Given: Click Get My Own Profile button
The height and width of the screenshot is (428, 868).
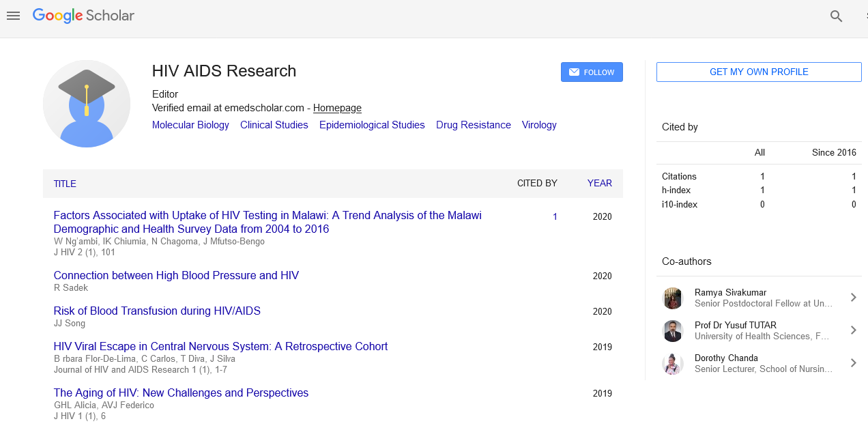Looking at the screenshot, I should pos(759,72).
